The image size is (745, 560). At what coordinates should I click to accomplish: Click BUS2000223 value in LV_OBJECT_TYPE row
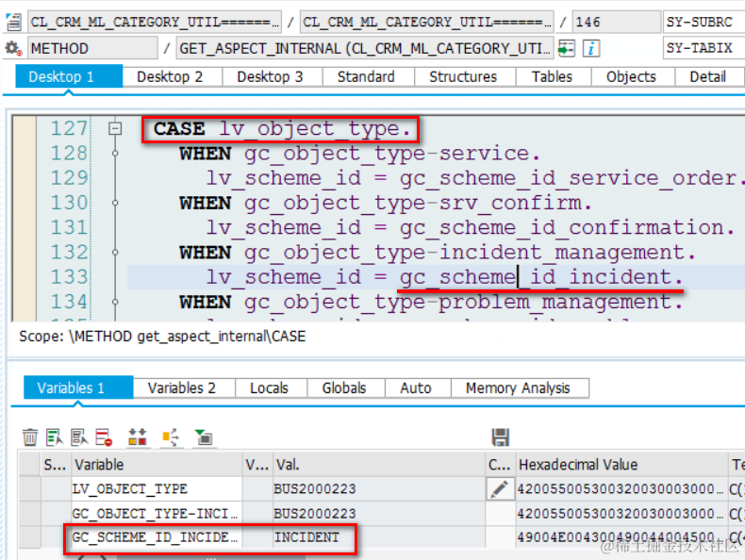tap(379, 488)
